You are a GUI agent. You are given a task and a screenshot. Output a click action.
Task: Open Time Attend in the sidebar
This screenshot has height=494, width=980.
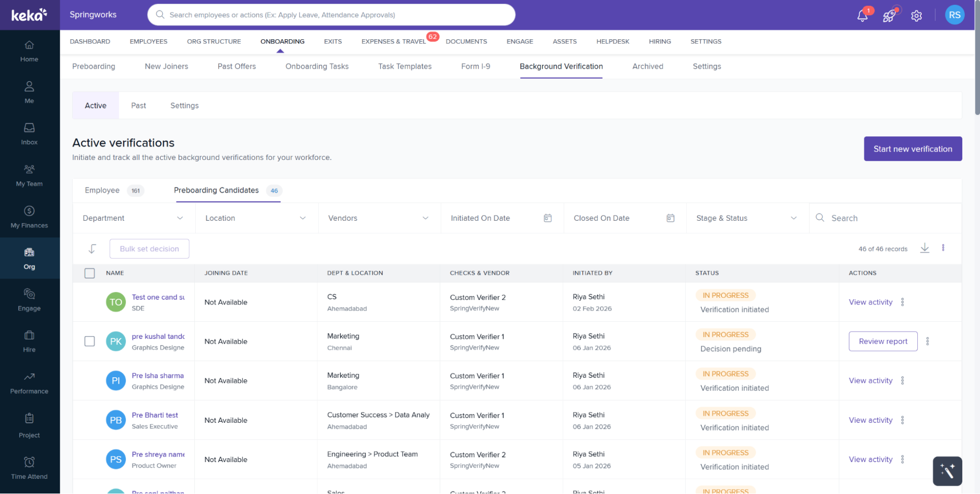tap(29, 468)
